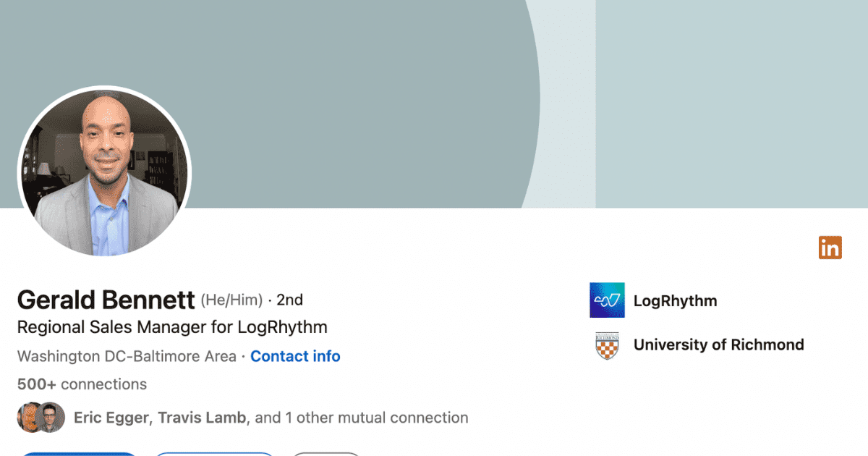Viewport: 868px width, 456px height.
Task: Click the orange LinkedIn badge icon
Action: coord(830,248)
